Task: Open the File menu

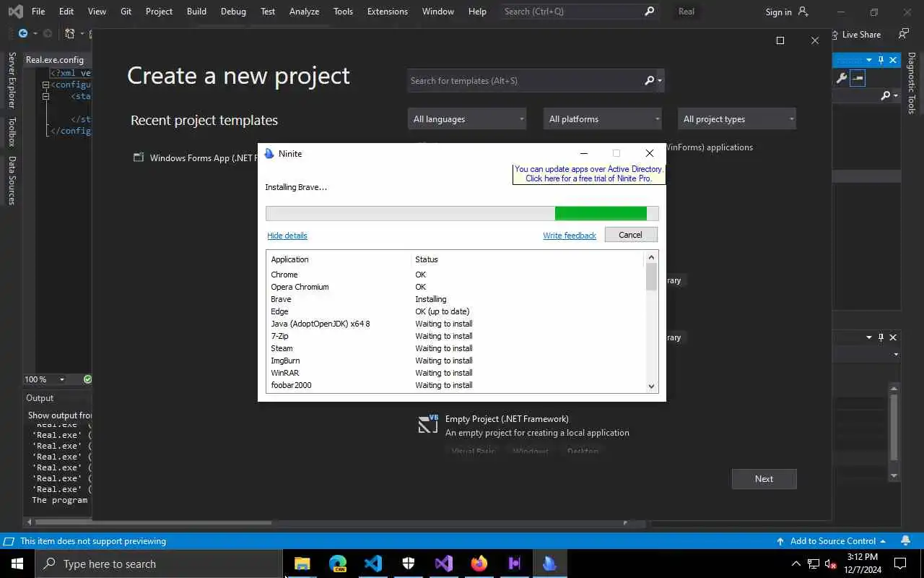Action: (38, 12)
